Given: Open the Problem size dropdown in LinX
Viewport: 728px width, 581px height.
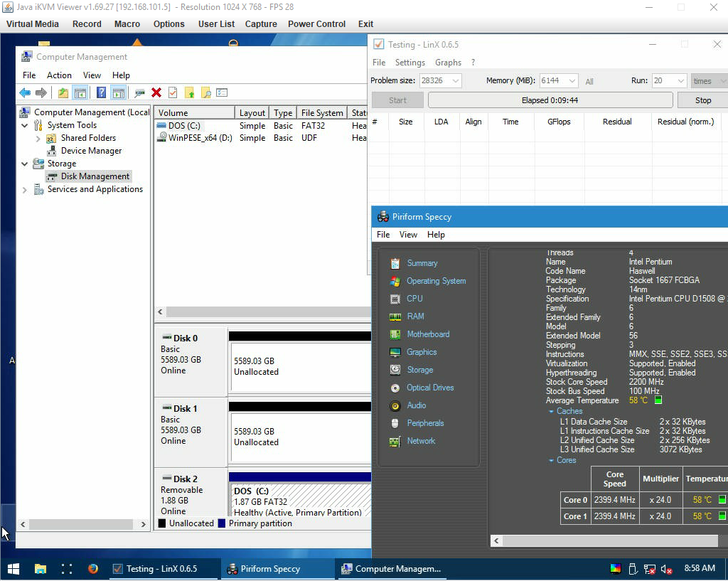Looking at the screenshot, I should pos(456,81).
